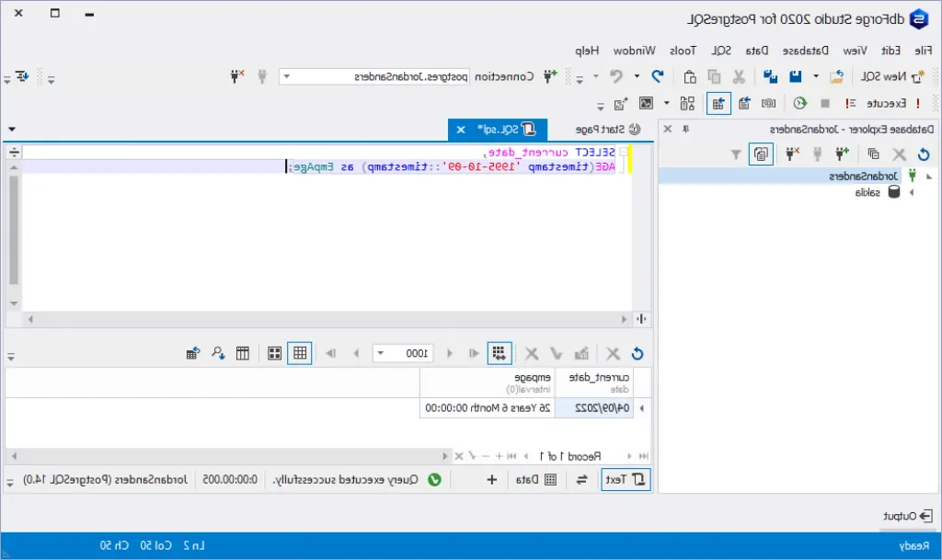Screen dimensions: 942x560
Task: Open the dropdown arrow next to Redo
Action: 637,77
